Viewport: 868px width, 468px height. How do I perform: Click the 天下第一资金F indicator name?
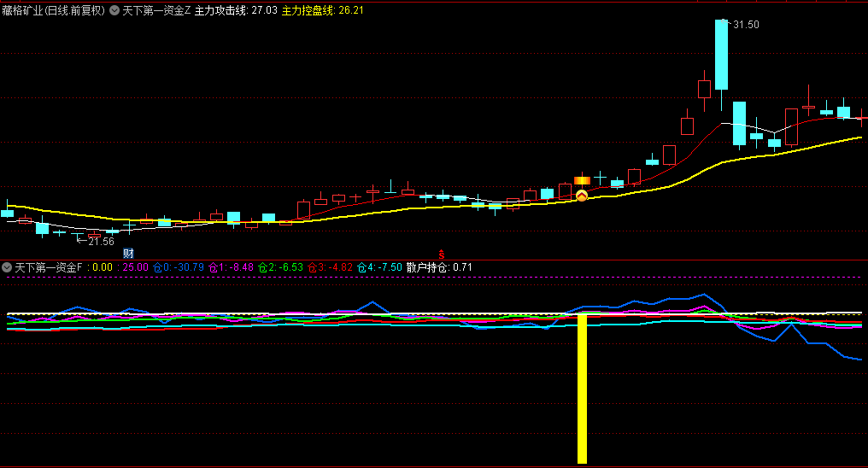point(48,267)
